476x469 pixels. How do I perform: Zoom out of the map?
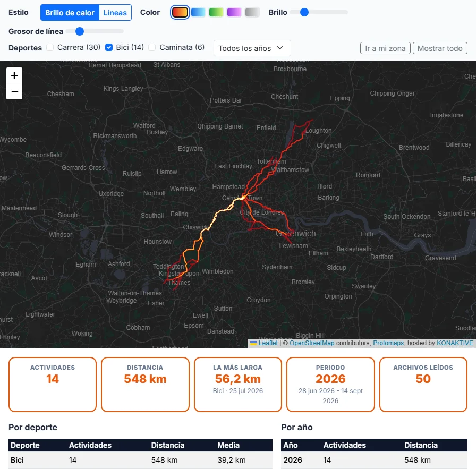[x=14, y=91]
